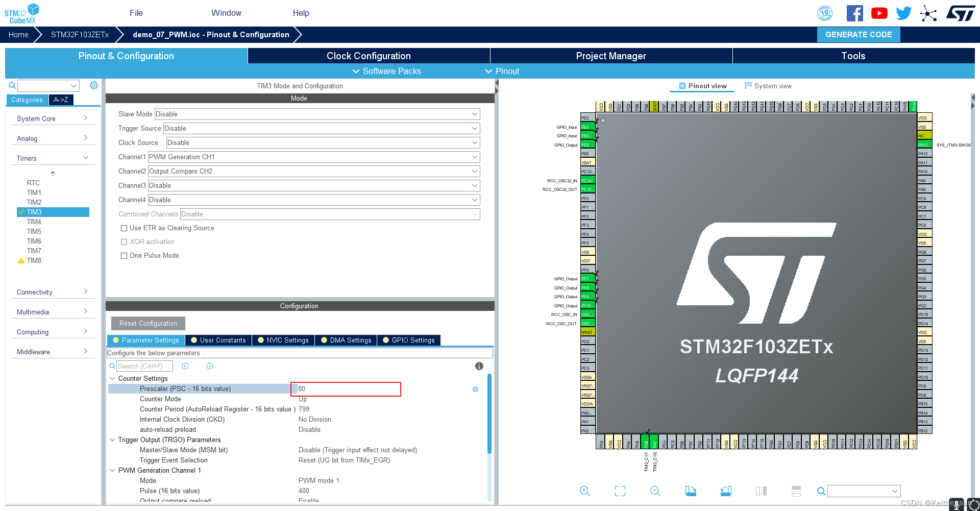The width and height of the screenshot is (980, 511).
Task: Show parameter info via the i icon
Action: (x=479, y=366)
